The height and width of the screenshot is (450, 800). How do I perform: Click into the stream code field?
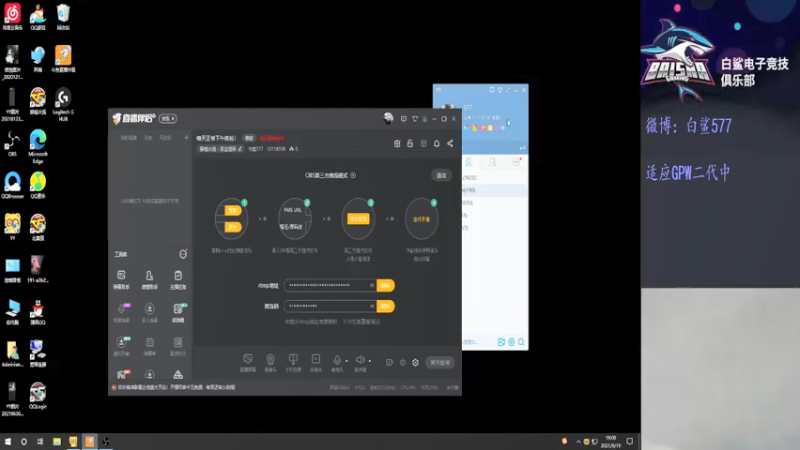[x=330, y=306]
